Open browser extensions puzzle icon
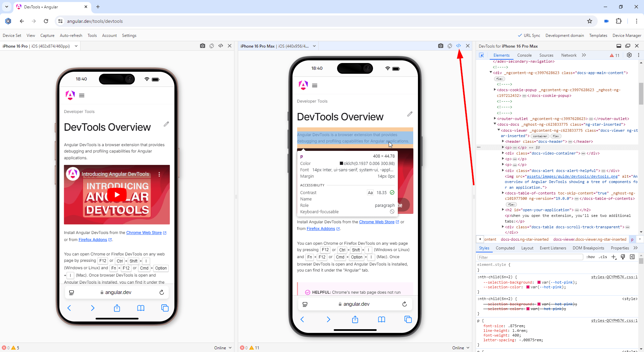This screenshot has height=352, width=644. click(x=619, y=21)
